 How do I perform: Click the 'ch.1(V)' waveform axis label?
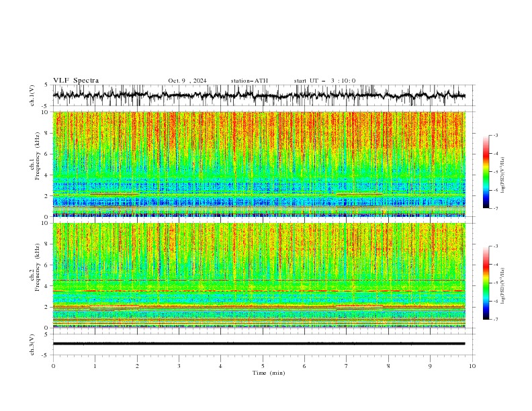(32, 95)
